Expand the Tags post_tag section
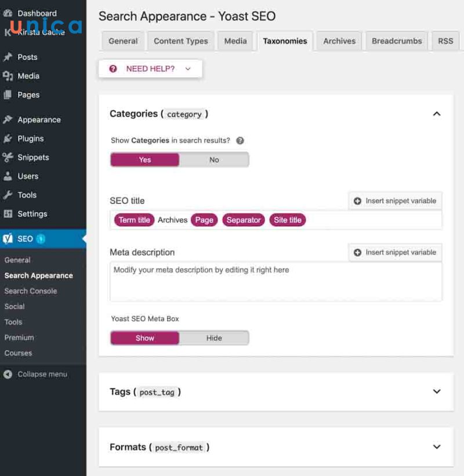 click(437, 392)
